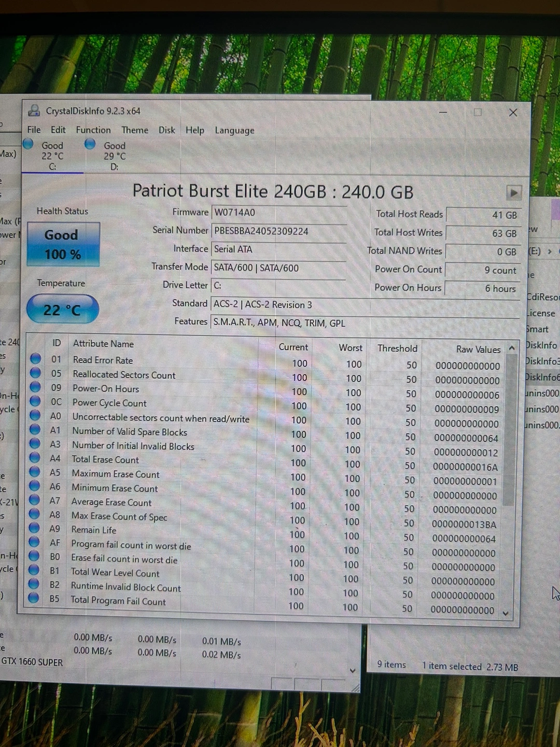
Task: Click the scroll-down chevron in the background window
Action: click(353, 670)
